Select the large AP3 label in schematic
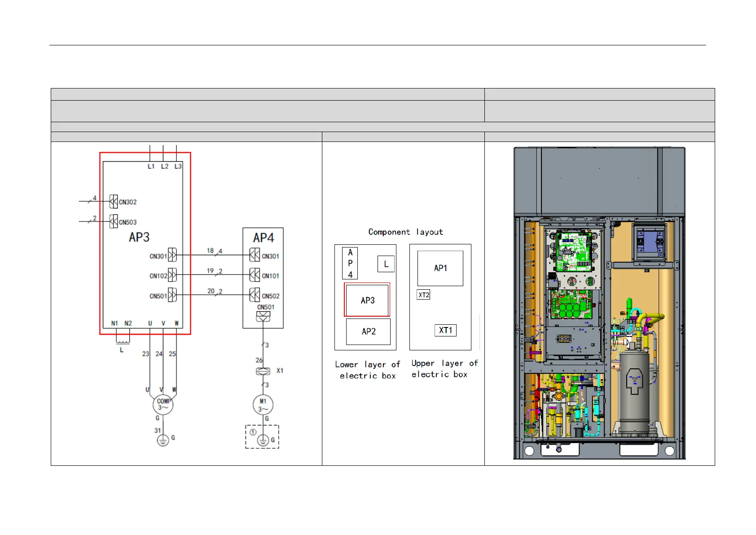 (139, 237)
